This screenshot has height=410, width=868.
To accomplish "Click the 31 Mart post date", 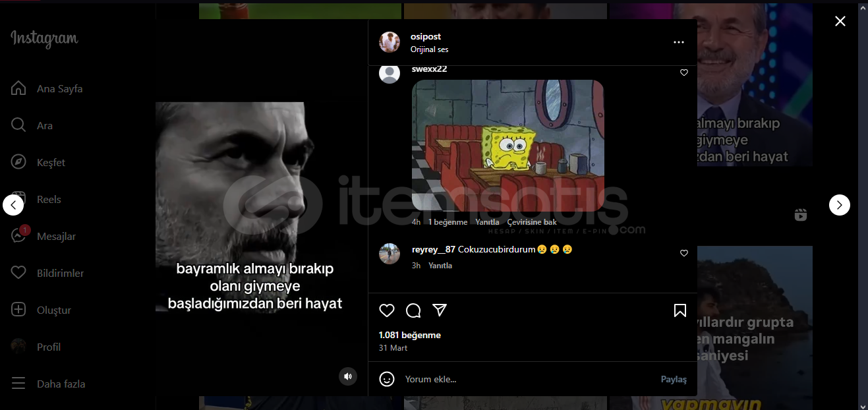I will click(x=393, y=348).
